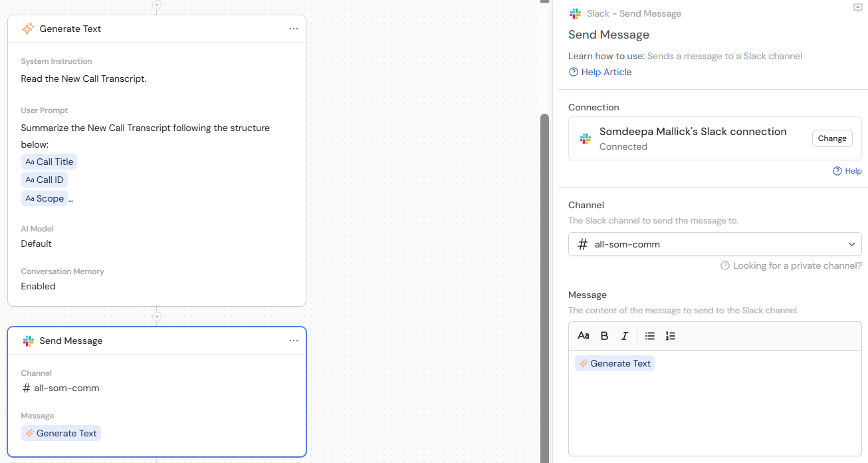Viewport: 868px width, 463px height.
Task: Open the Generate Text card options menu
Action: pyautogui.click(x=293, y=29)
